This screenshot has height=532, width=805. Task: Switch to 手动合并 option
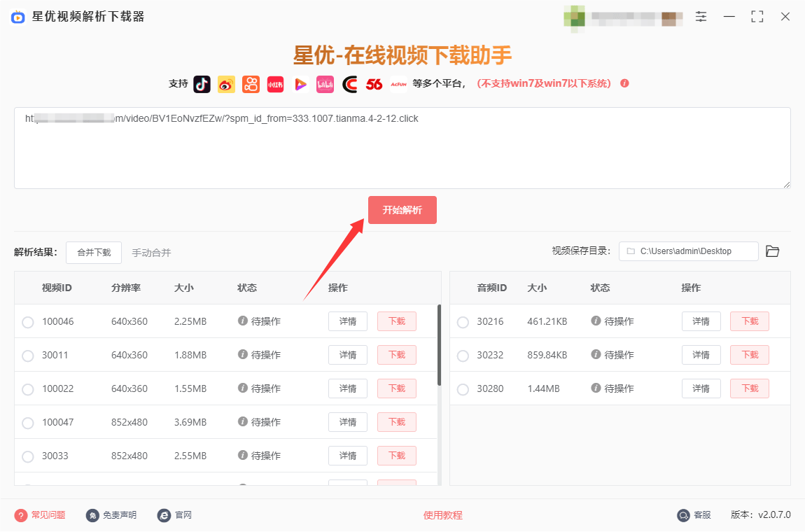coord(151,253)
